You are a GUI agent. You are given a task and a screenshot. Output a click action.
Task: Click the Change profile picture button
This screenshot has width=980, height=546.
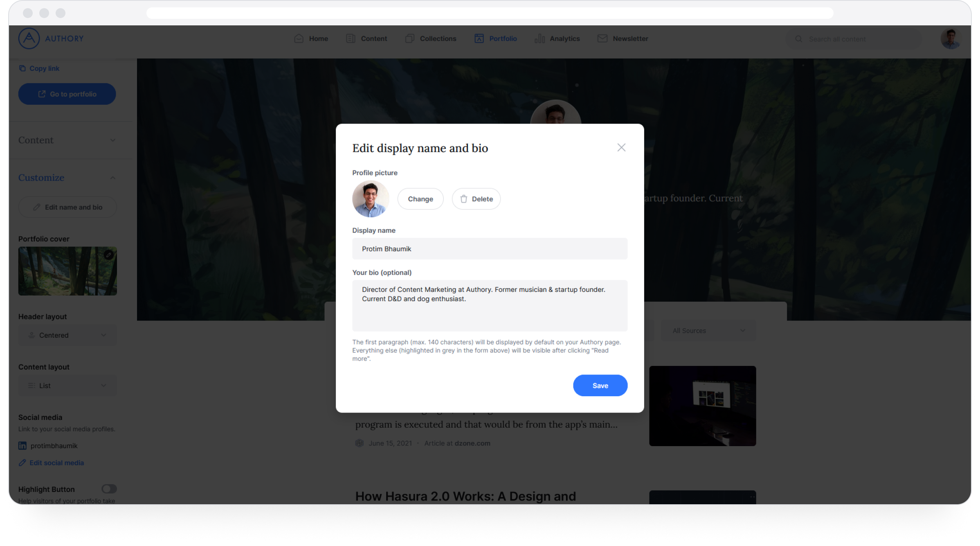(x=420, y=199)
